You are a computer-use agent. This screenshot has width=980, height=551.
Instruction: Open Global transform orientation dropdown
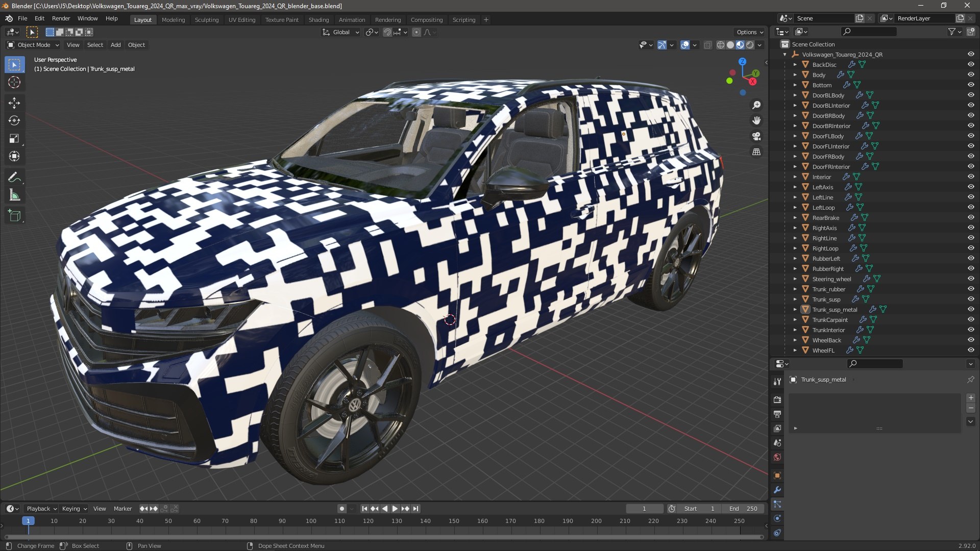tap(341, 32)
